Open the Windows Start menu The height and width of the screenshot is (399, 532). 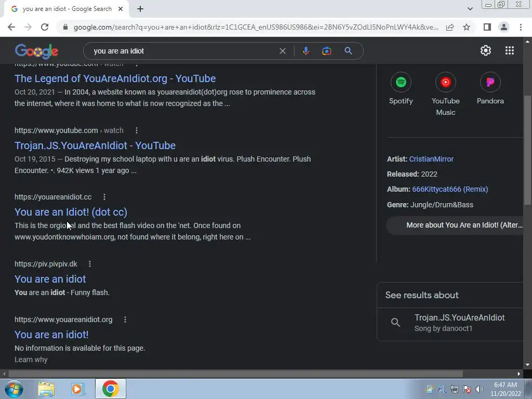(14, 389)
